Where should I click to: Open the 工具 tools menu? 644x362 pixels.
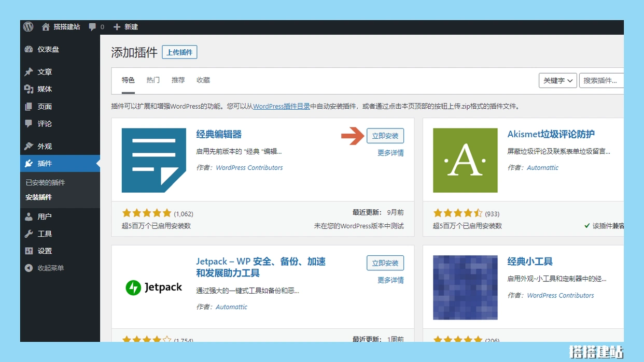[x=45, y=234]
